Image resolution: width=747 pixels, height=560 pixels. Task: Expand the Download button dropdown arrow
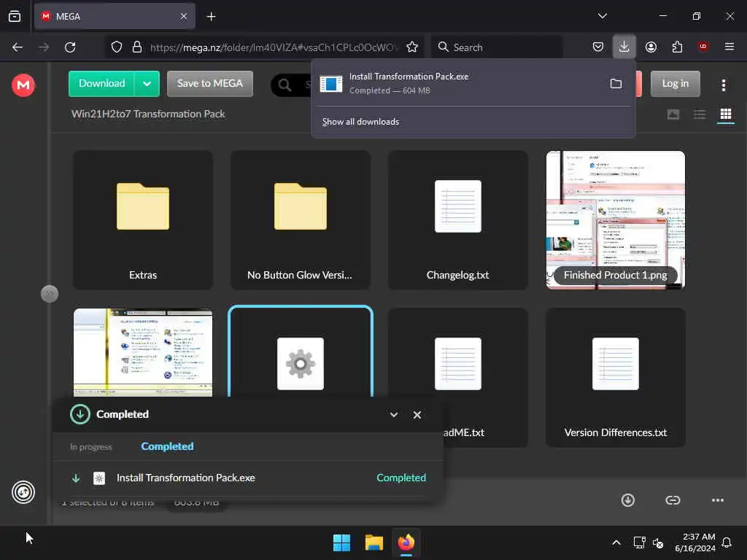click(147, 84)
